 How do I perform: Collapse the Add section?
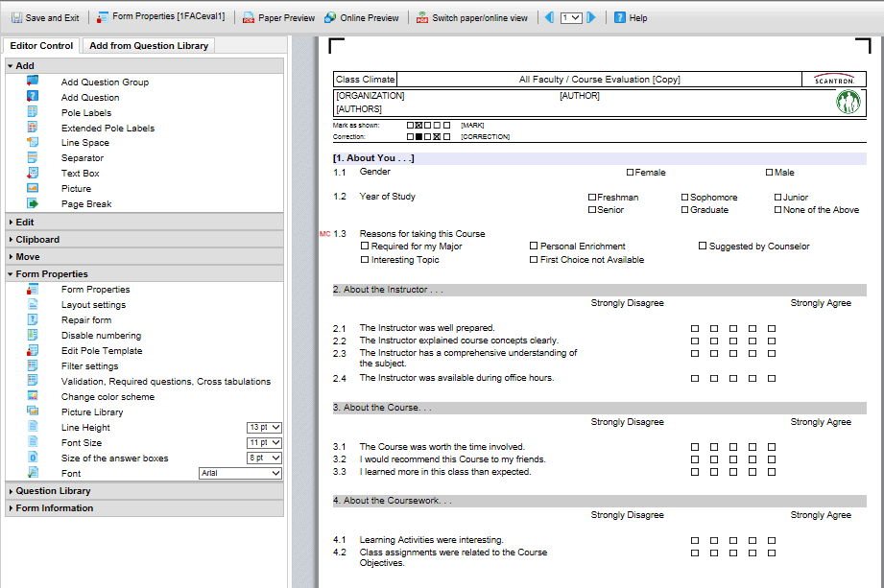click(x=144, y=66)
